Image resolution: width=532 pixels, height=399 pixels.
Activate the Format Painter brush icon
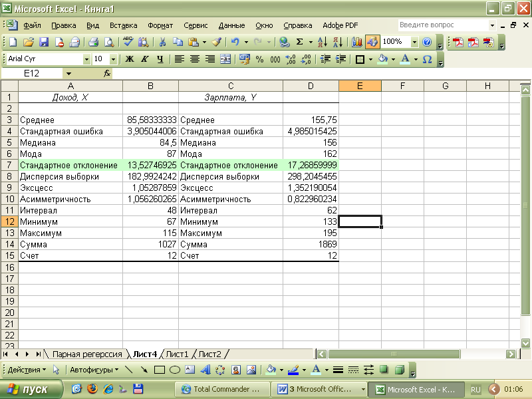(x=217, y=42)
